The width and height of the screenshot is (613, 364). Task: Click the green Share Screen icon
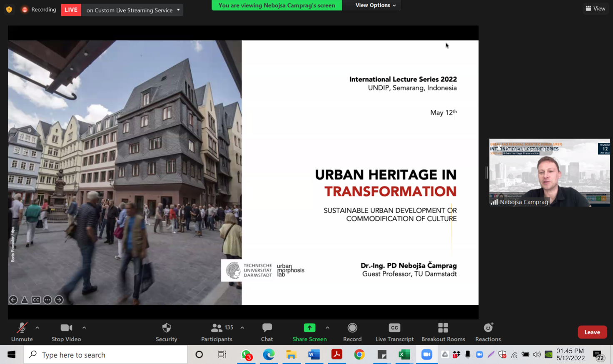(x=309, y=328)
